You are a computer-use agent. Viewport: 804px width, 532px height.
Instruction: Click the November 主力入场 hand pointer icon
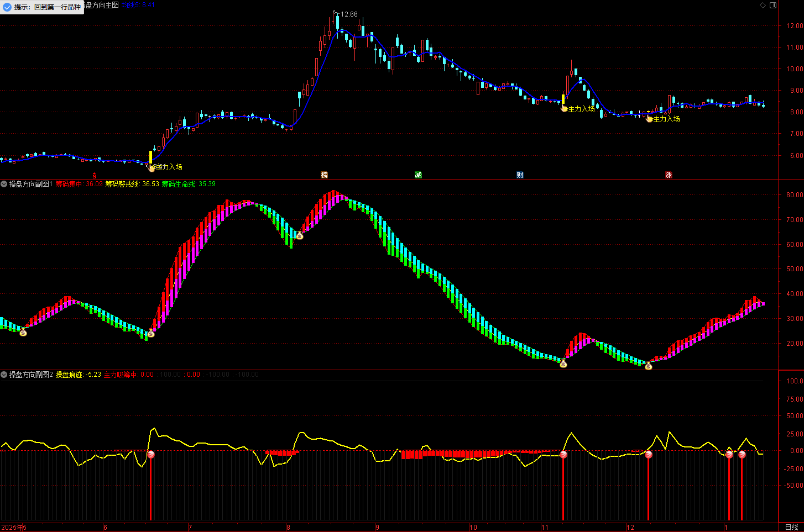point(564,109)
